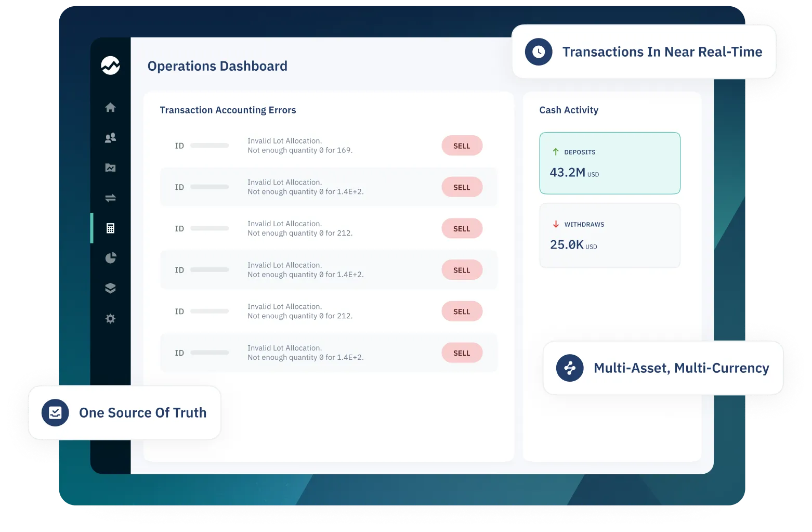Click the red down arrow next to Withdraws
This screenshot has width=812, height=532.
pyautogui.click(x=556, y=224)
